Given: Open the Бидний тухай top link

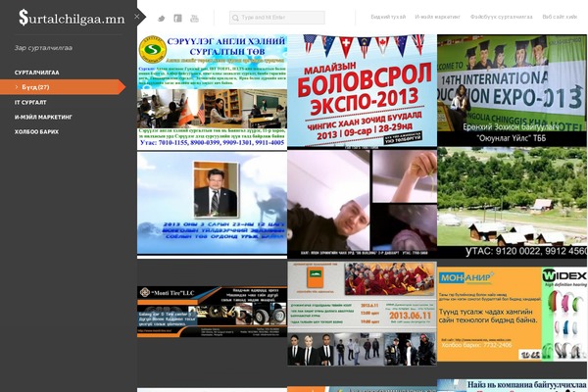Looking at the screenshot, I should (x=388, y=17).
